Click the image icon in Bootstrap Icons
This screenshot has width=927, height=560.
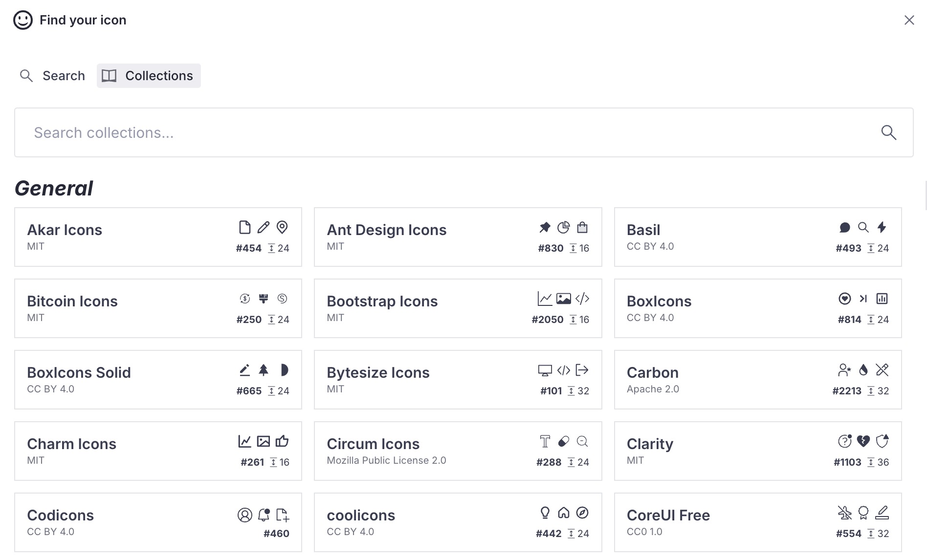[x=564, y=299]
